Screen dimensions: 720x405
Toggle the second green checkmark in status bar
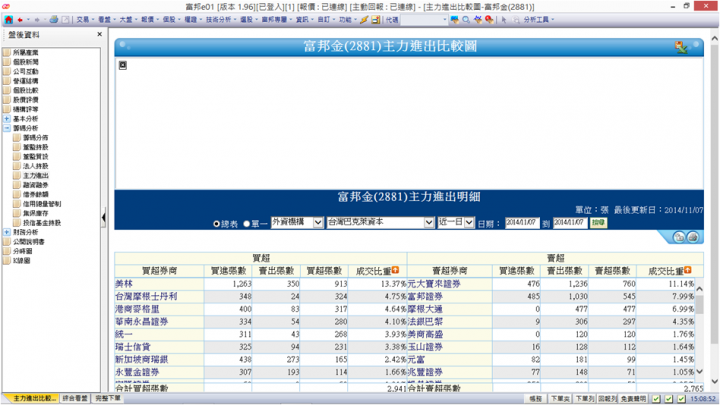[669, 399]
